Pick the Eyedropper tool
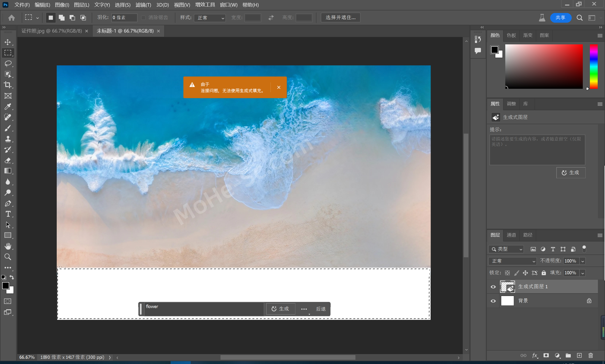 coord(8,106)
